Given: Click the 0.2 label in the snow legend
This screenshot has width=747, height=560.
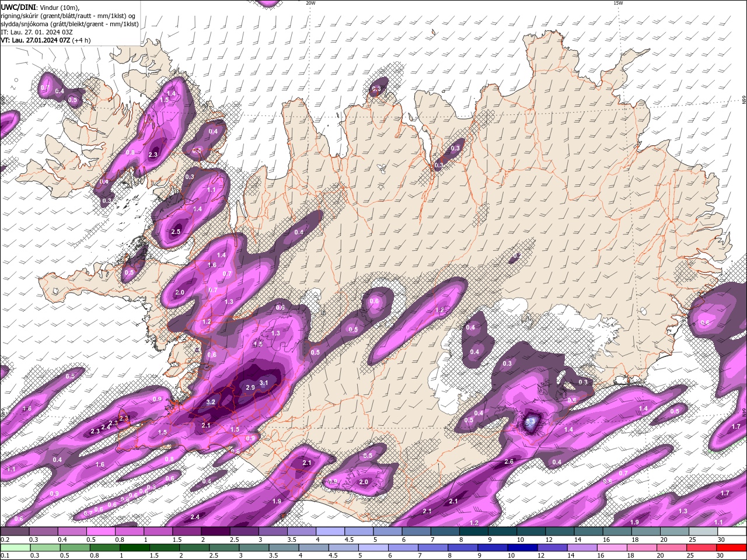Looking at the screenshot, I should [x=5, y=540].
